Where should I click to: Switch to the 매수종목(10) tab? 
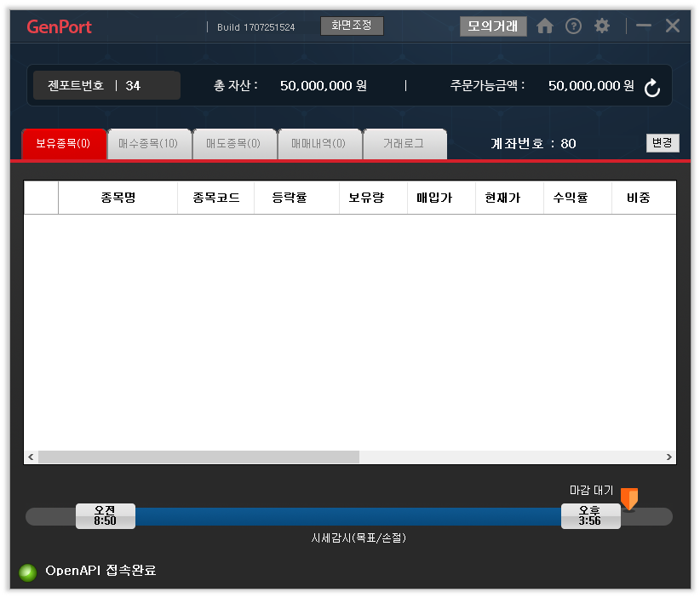[x=148, y=144]
